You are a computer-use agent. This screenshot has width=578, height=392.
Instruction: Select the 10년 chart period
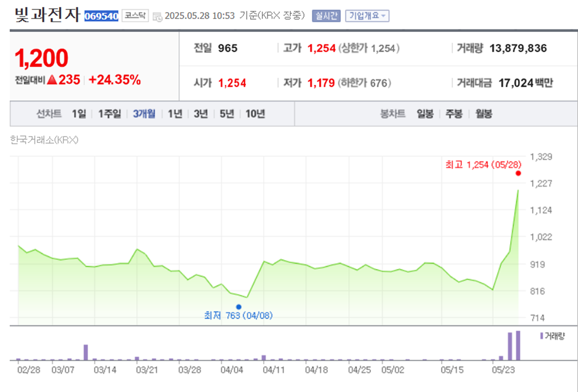(255, 114)
